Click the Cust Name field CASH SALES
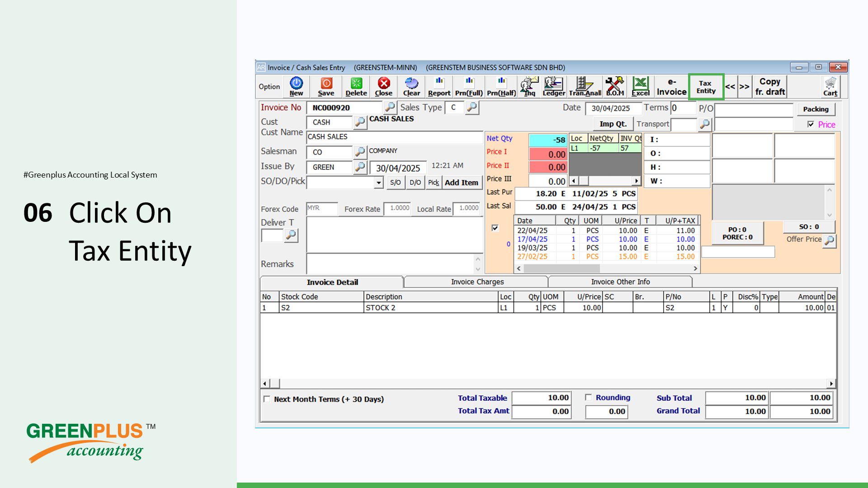Viewport: 868px width, 488px height. 394,137
